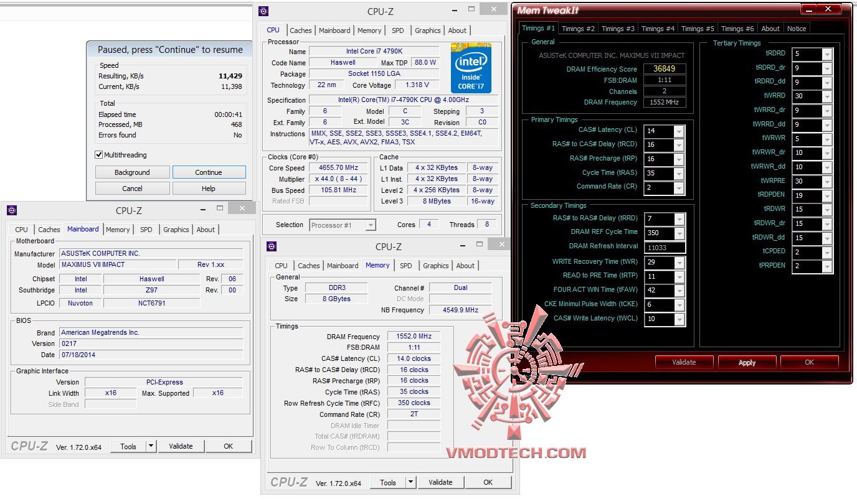
Task: Close the Mem TweakIt window
Action: pos(828,9)
